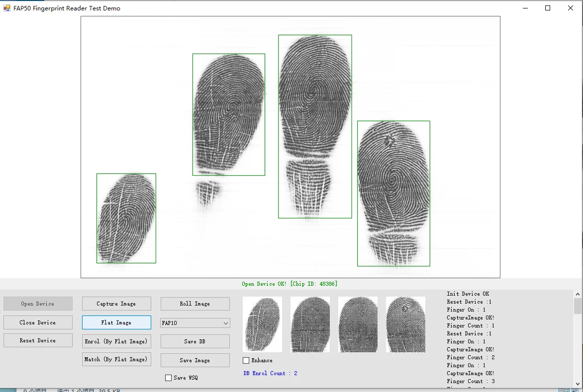Choose the fourth fingerprint thumbnail
Screen dimensions: 583x392
pos(405,324)
